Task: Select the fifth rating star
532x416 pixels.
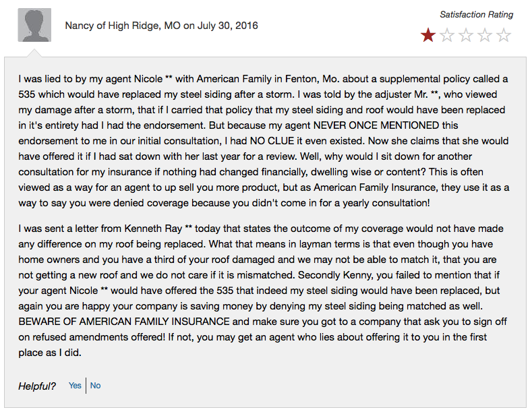Action: point(504,36)
